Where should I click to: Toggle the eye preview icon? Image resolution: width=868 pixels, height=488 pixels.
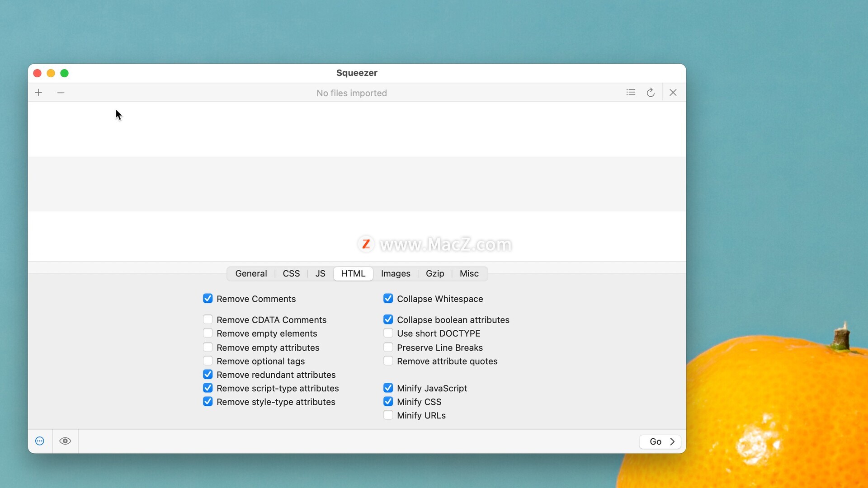65,441
